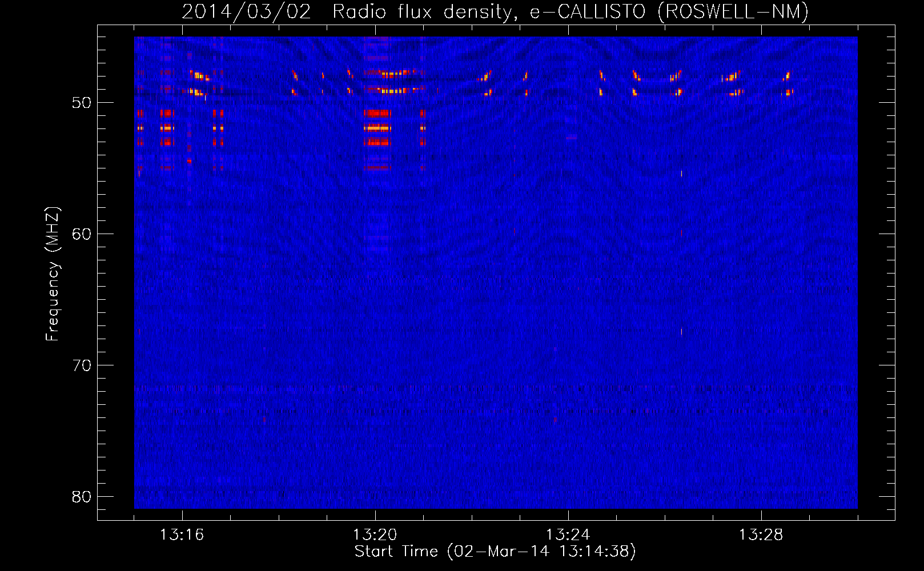Click the 70 MHz frequency tick label
Screen dimensions: 924x571
tap(82, 365)
